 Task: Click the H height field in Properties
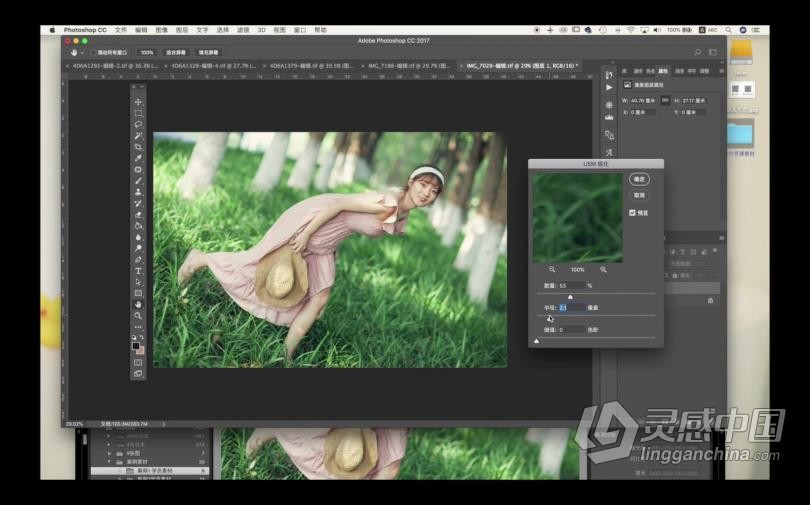point(694,100)
